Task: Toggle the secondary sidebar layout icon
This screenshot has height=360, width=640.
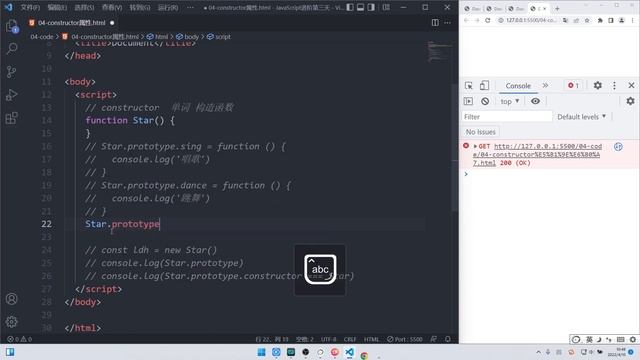Action: 371,7
